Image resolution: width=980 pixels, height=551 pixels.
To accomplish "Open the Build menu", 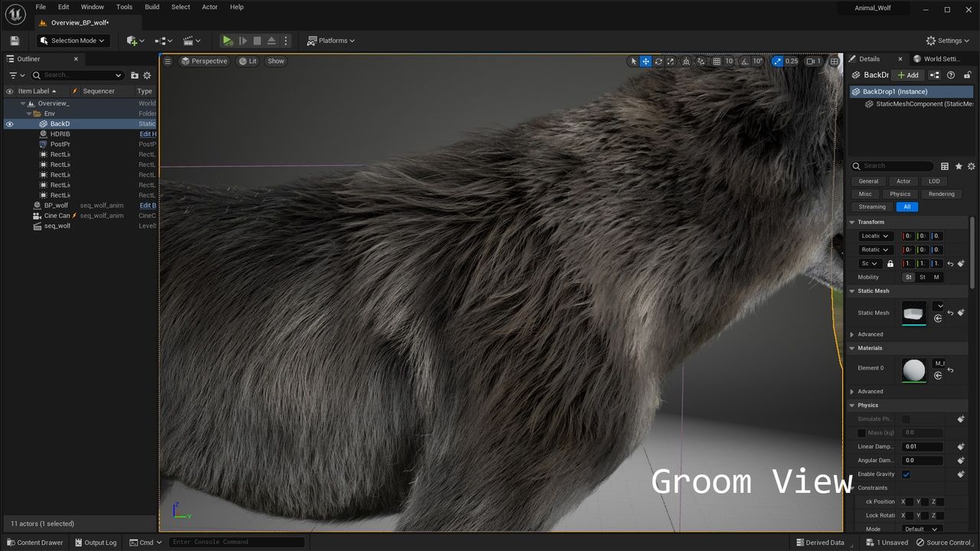I will click(x=152, y=7).
